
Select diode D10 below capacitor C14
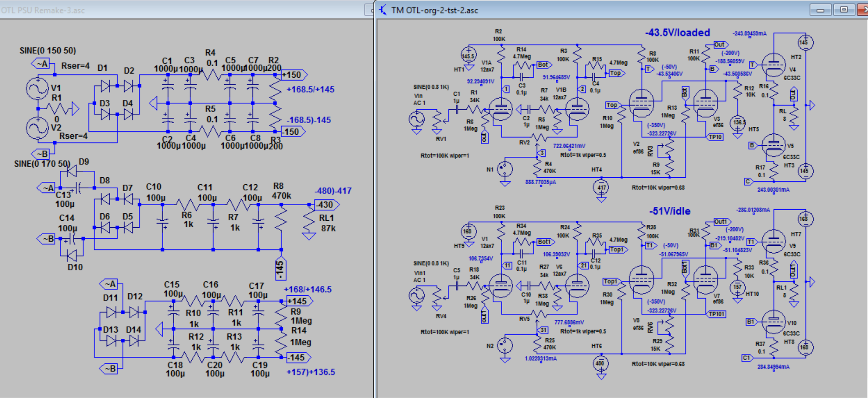point(71,255)
